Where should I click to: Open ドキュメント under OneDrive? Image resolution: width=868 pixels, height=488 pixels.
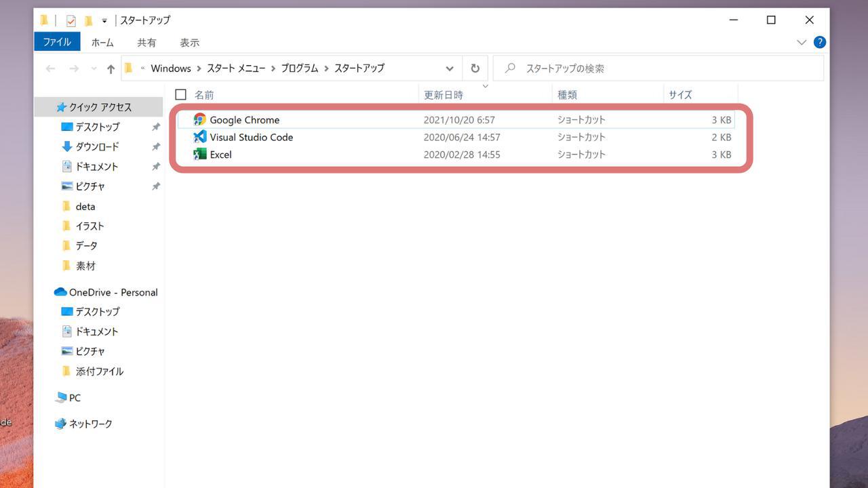(96, 331)
